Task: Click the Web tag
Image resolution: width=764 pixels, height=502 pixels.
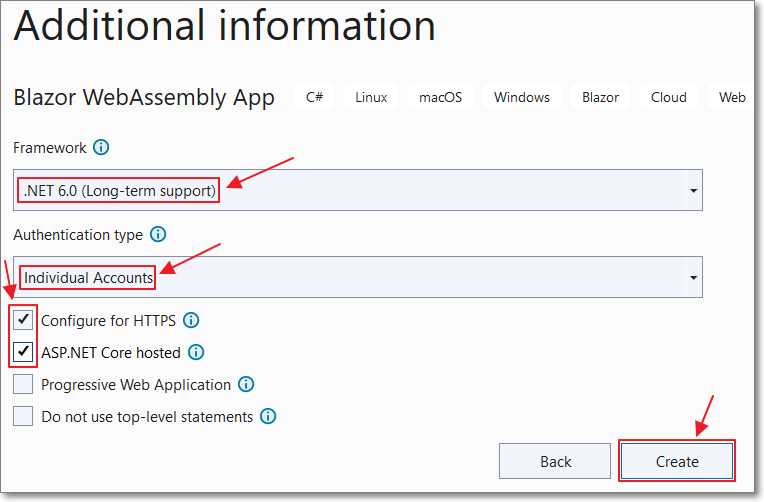Action: (x=732, y=97)
